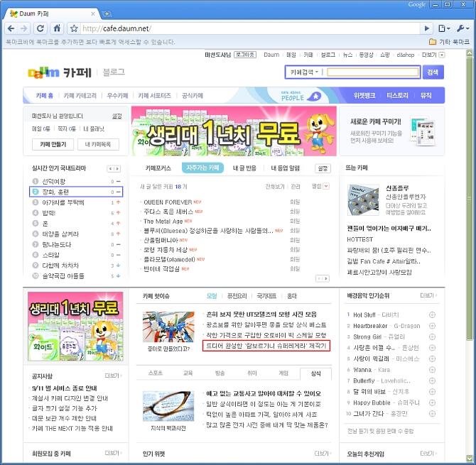
Task: Open the browser home icon
Action: click(x=57, y=28)
